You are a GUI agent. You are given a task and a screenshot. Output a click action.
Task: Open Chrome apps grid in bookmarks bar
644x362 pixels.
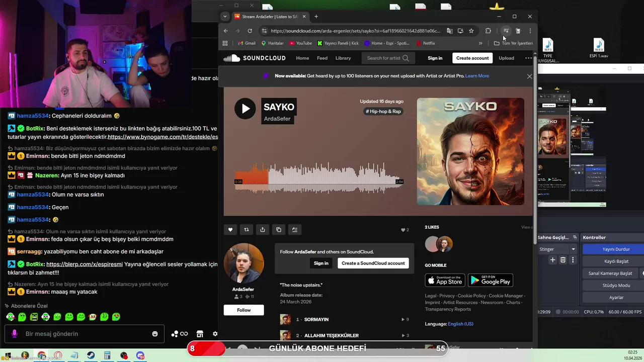(225, 43)
